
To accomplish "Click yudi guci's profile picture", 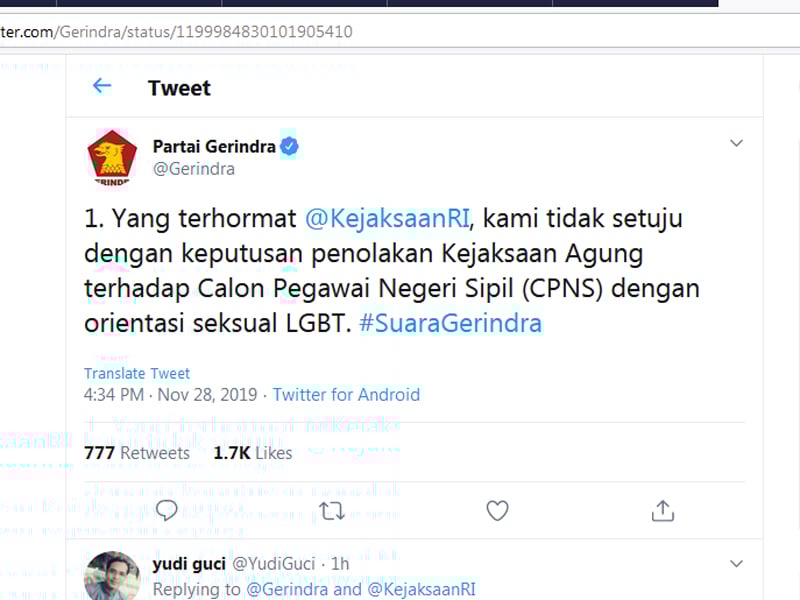I will [113, 575].
